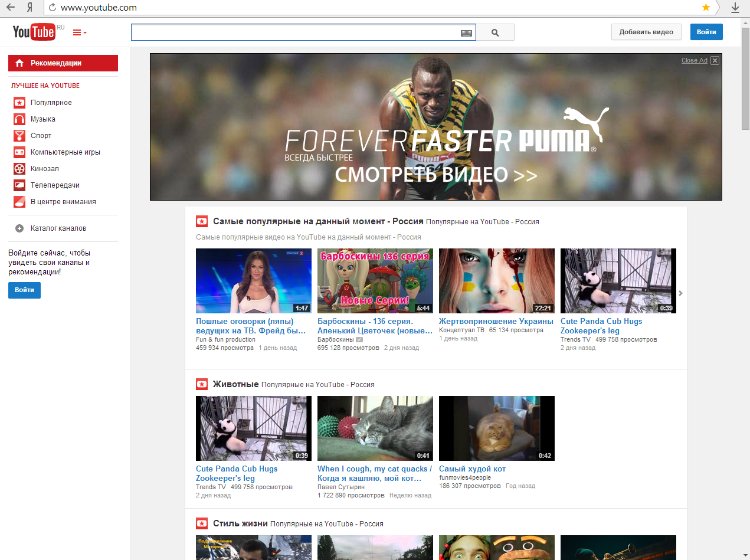Click the browser back arrow

tap(10, 8)
